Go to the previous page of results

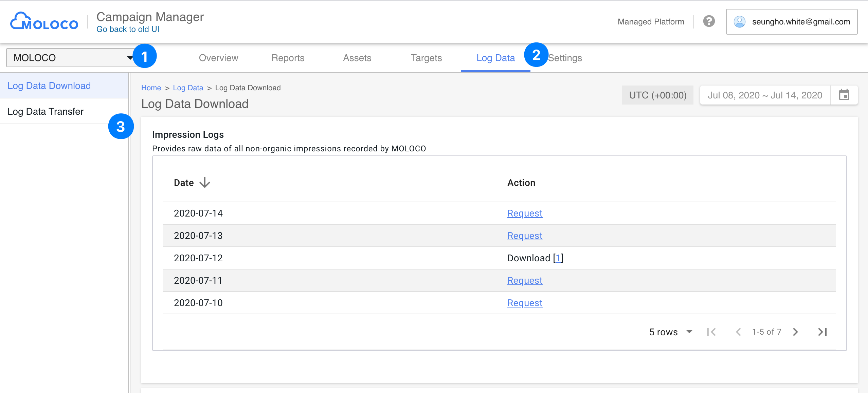click(739, 332)
